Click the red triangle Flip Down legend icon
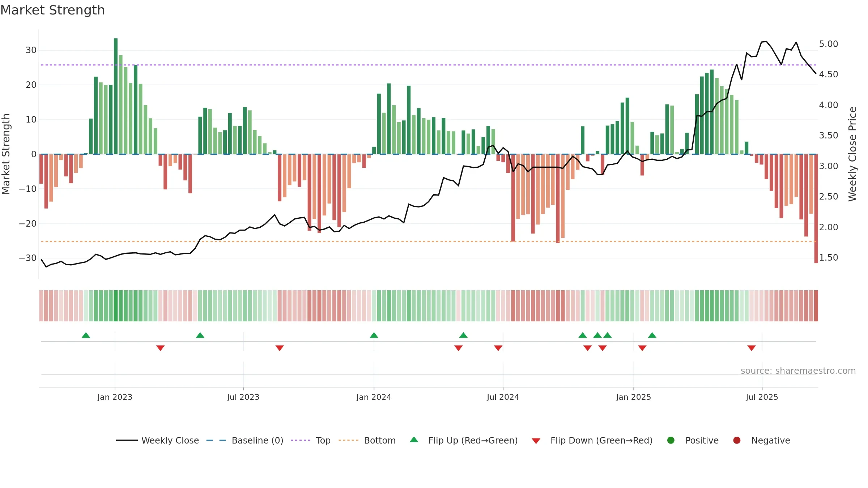The width and height of the screenshot is (868, 488). pos(536,441)
